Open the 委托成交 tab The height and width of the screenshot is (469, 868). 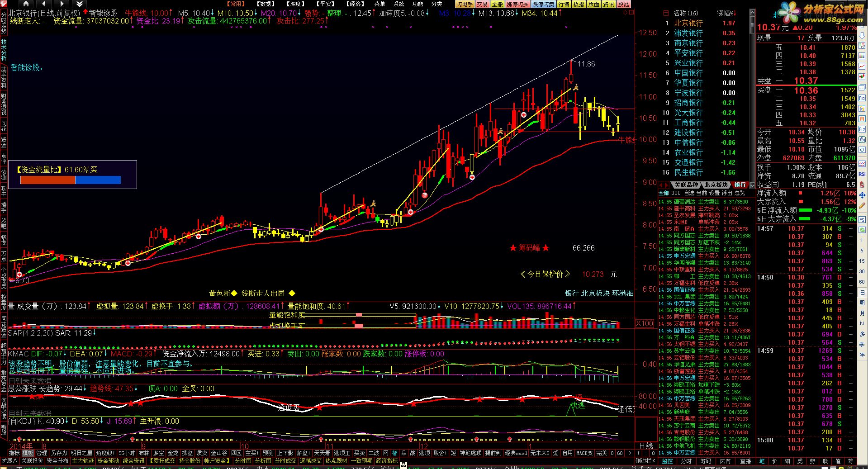[162, 461]
